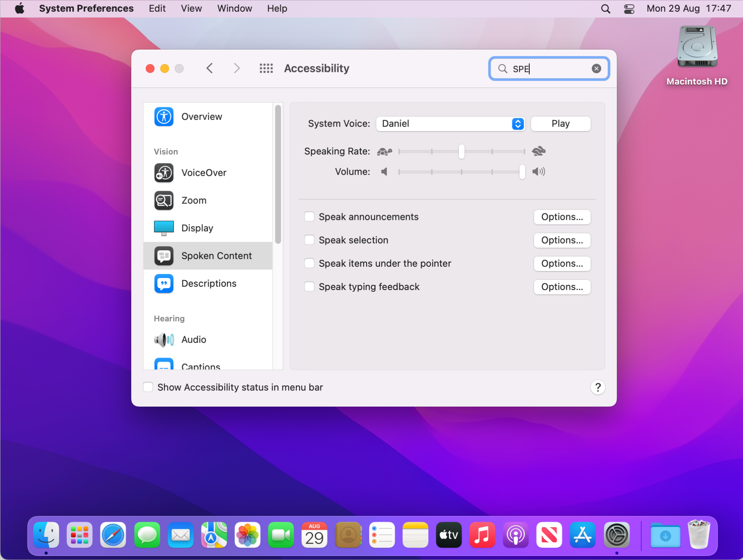Enable Speak selection checkbox

point(309,240)
